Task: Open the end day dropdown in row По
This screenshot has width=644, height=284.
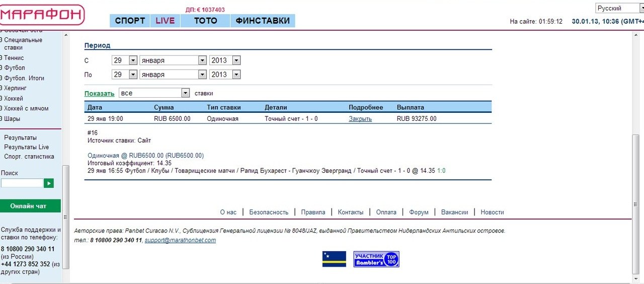Action: coord(124,74)
